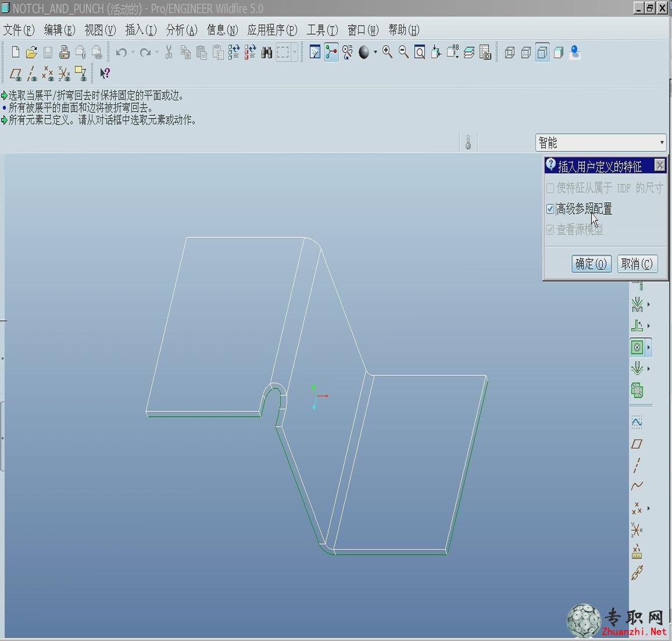Click the datum plane tool in right toolbar
Viewport: 672px width, 641px height.
click(x=637, y=444)
